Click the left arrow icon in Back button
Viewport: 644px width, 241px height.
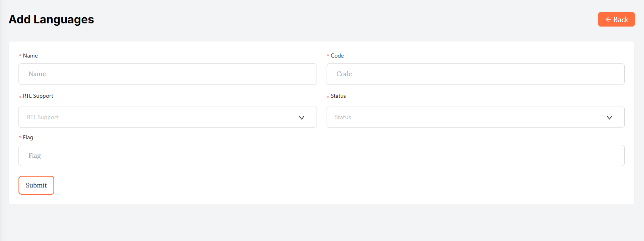pos(608,19)
